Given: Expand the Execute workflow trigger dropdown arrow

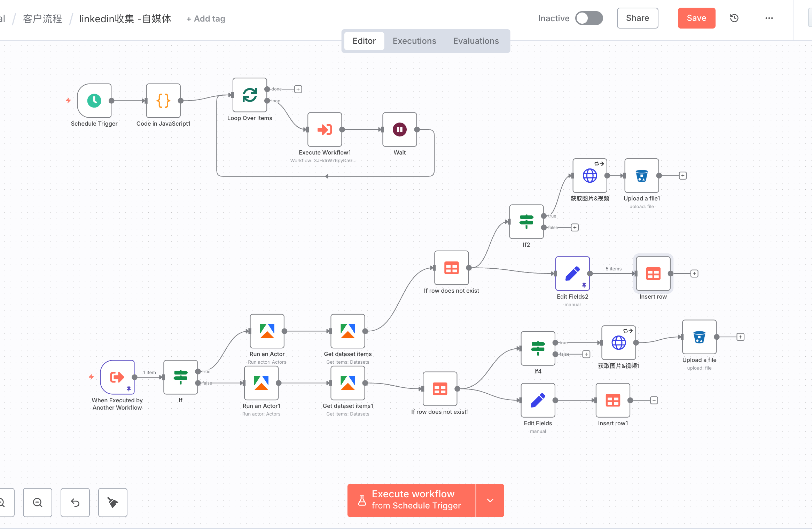Looking at the screenshot, I should click(x=490, y=500).
